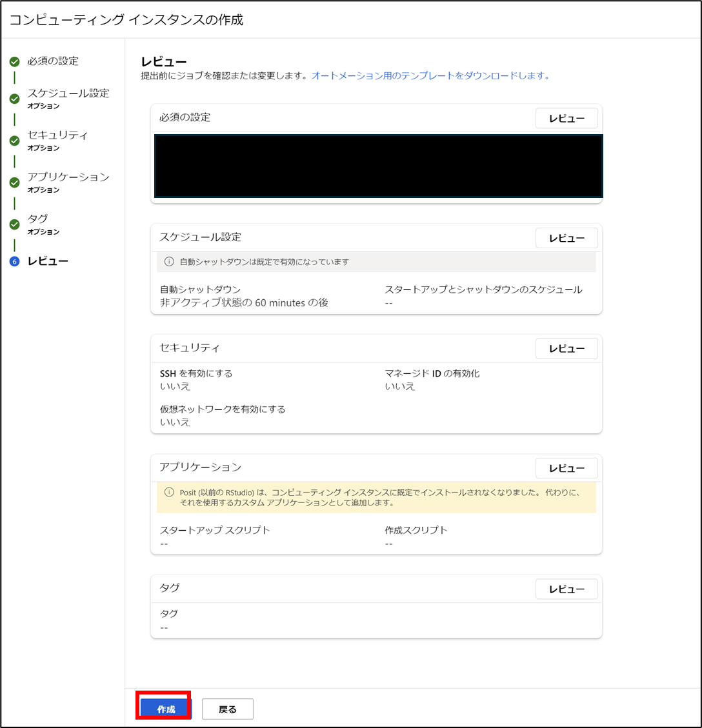Image resolution: width=702 pixels, height=728 pixels.
Task: Click the Posit (以前の RStudio) warning message
Action: click(x=380, y=497)
